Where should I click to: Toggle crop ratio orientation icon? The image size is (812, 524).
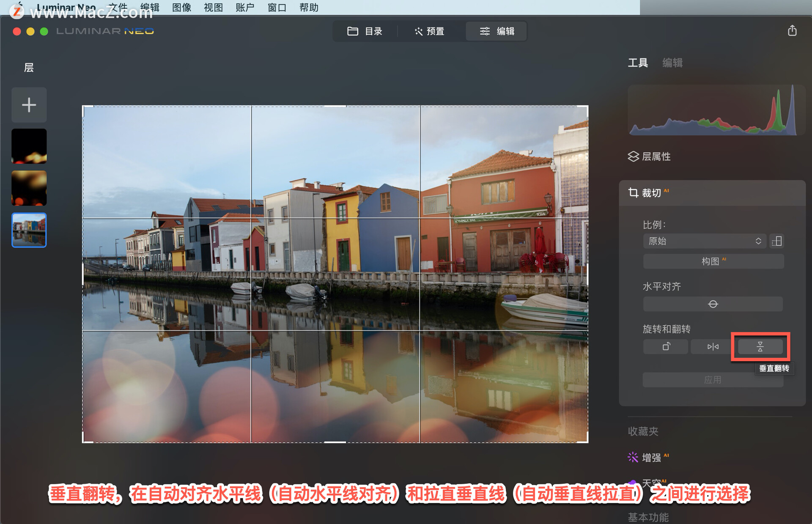coord(776,241)
